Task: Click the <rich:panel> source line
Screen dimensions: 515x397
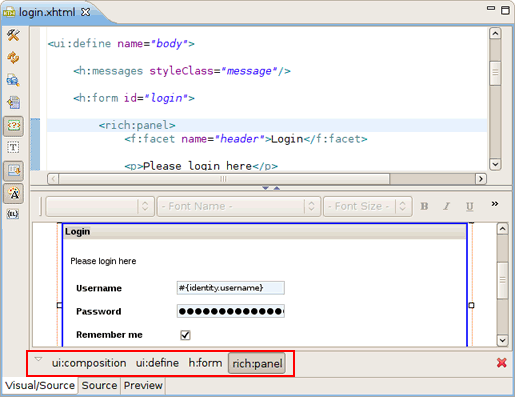Action: coord(137,125)
